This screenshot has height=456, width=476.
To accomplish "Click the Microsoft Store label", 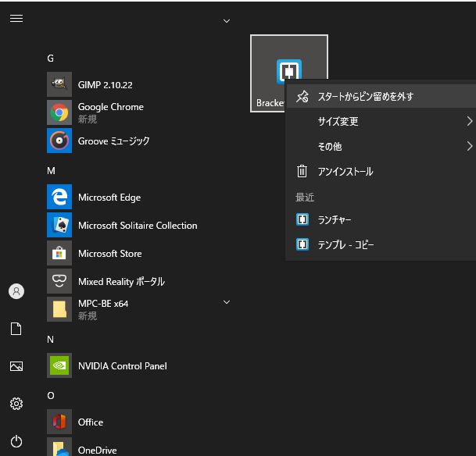I will point(110,254).
